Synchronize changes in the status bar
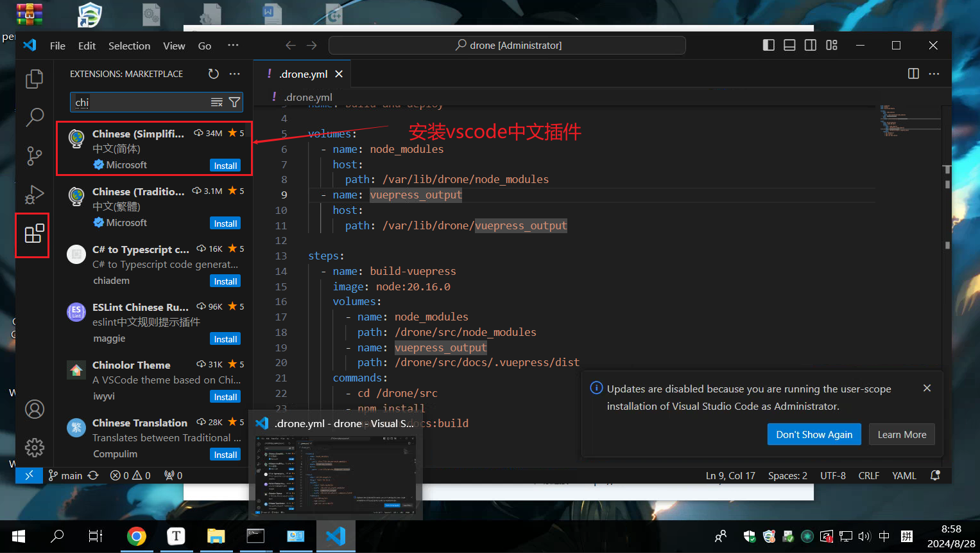This screenshot has height=553, width=980. coord(93,475)
